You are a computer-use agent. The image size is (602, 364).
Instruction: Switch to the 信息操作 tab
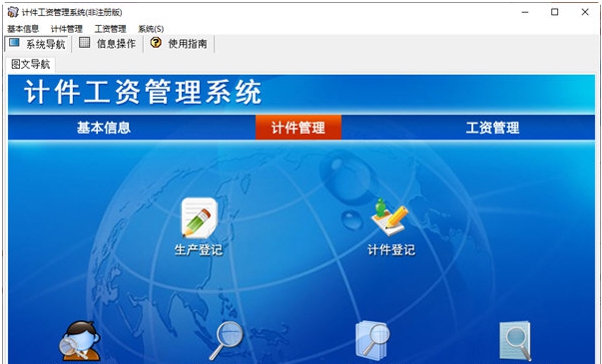(108, 44)
